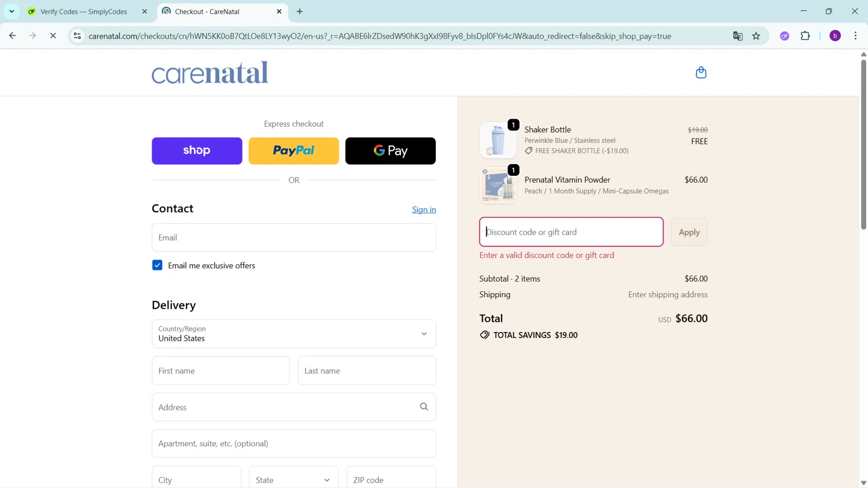Pay with Google Pay button

pos(391,151)
